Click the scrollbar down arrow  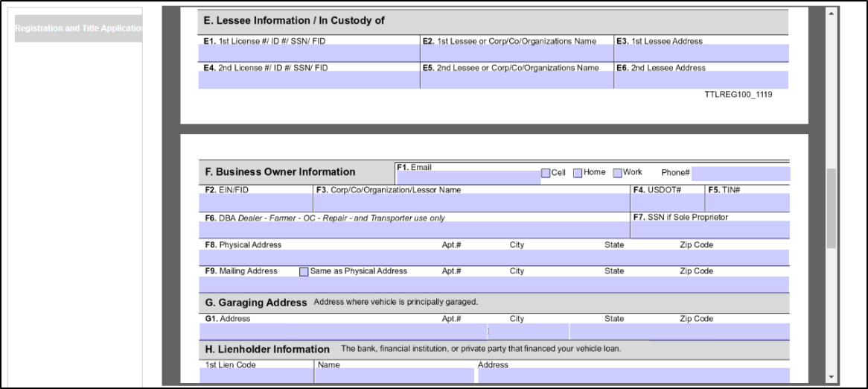(x=832, y=377)
